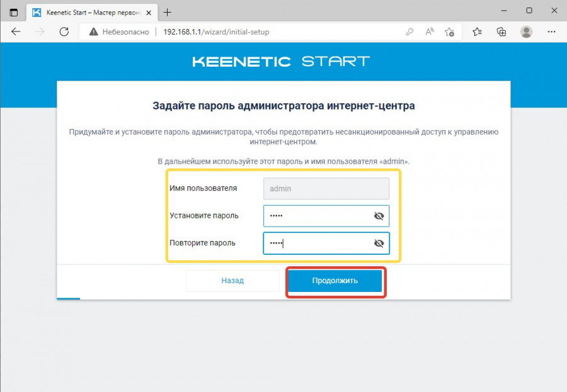
Task: Open the browser profile avatar
Action: coord(527,31)
